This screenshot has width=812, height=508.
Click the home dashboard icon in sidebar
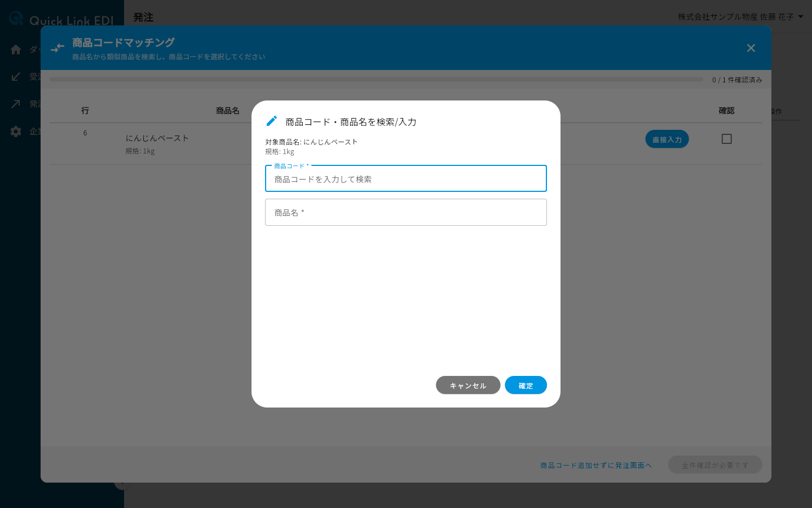tap(16, 50)
